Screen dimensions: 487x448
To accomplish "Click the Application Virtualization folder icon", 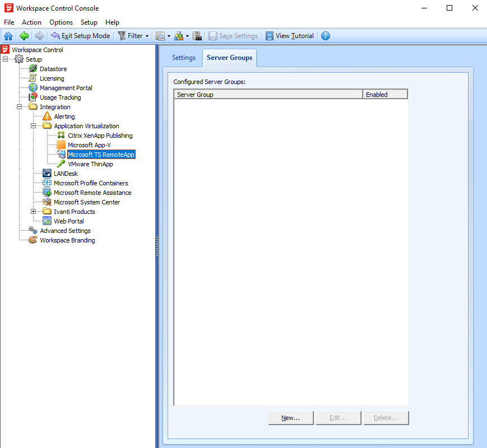I will [47, 126].
